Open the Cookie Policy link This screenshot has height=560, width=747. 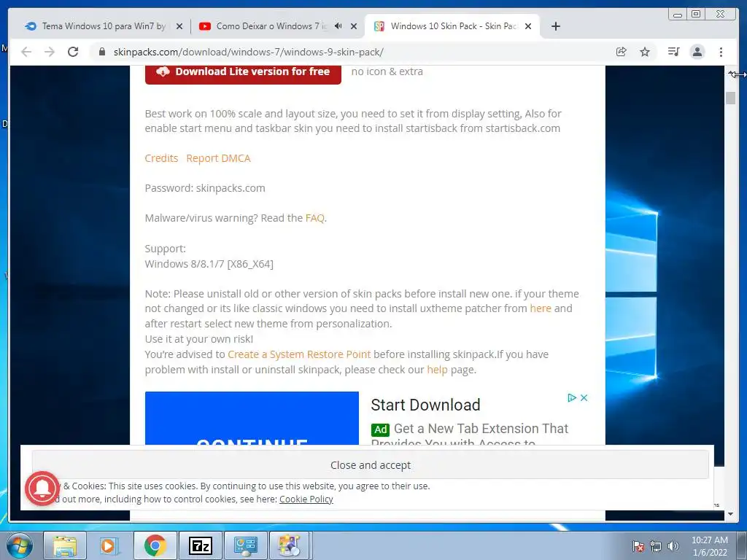[x=306, y=499]
